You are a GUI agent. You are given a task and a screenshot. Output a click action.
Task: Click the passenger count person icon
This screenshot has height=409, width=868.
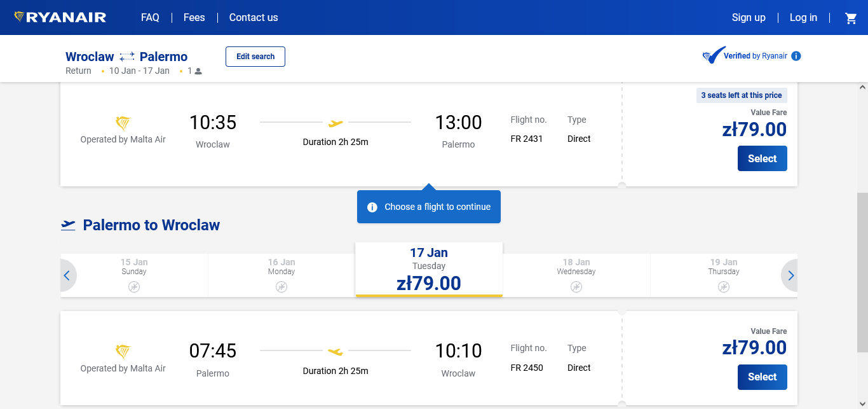tap(198, 71)
